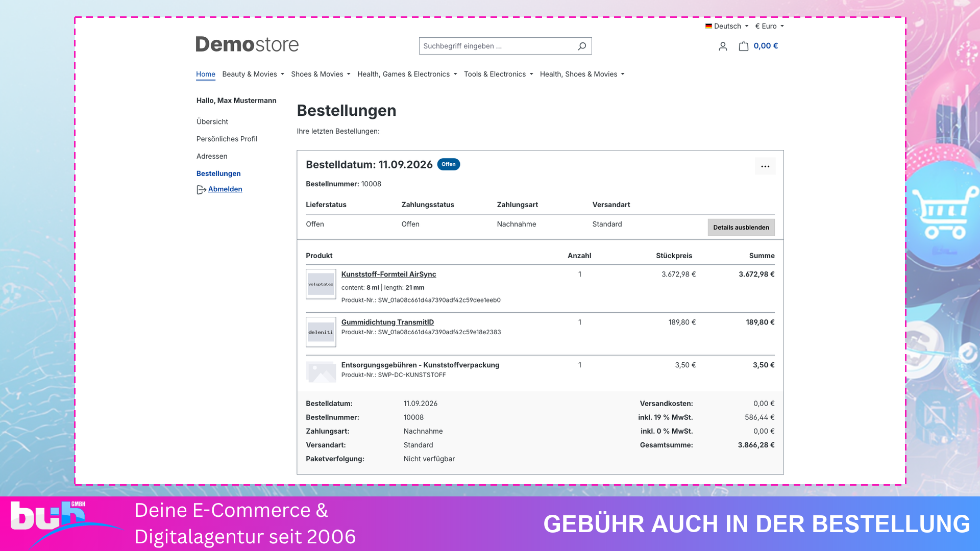Click the search magnifier icon

pyautogui.click(x=582, y=46)
